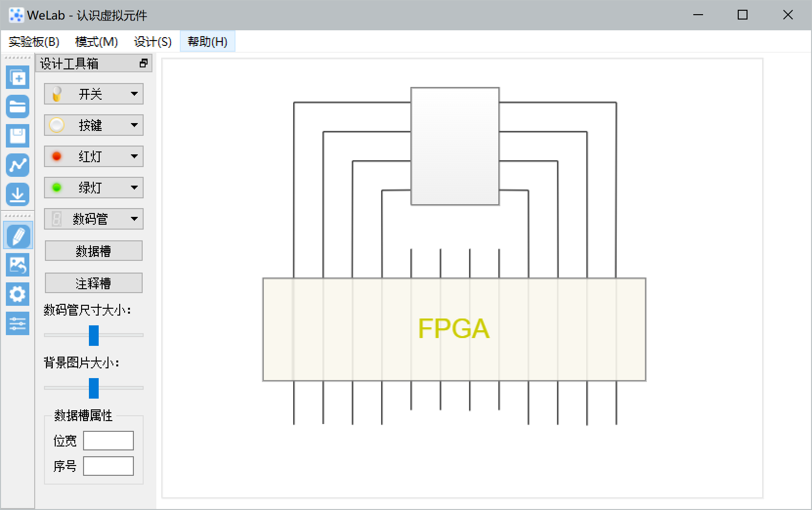Click the 数据槽 button
This screenshot has width=812, height=510.
(x=94, y=251)
